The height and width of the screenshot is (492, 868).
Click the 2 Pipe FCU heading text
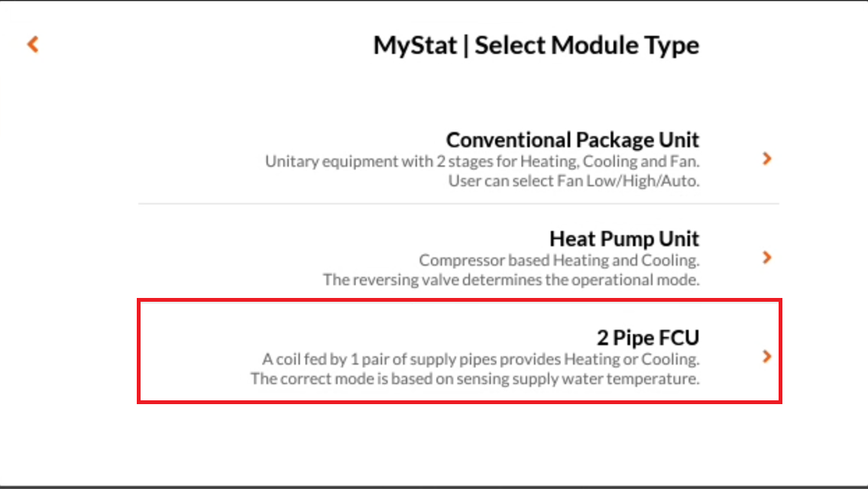(x=648, y=337)
